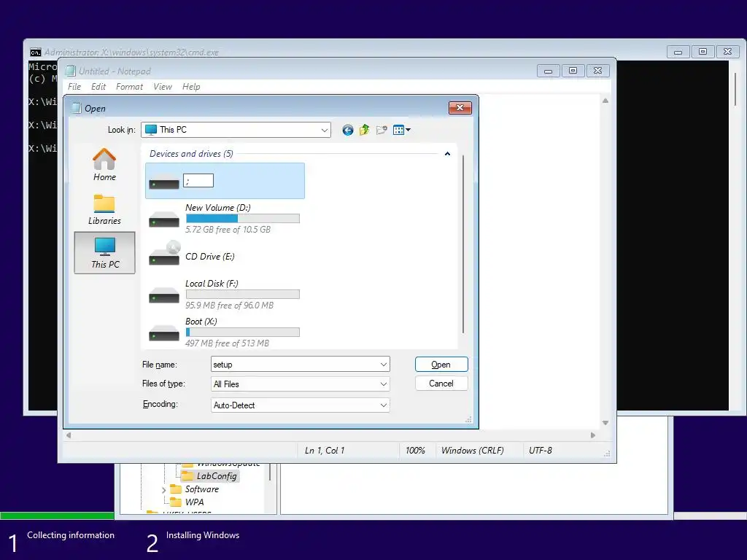Open the File name dropdown arrow

(x=384, y=365)
